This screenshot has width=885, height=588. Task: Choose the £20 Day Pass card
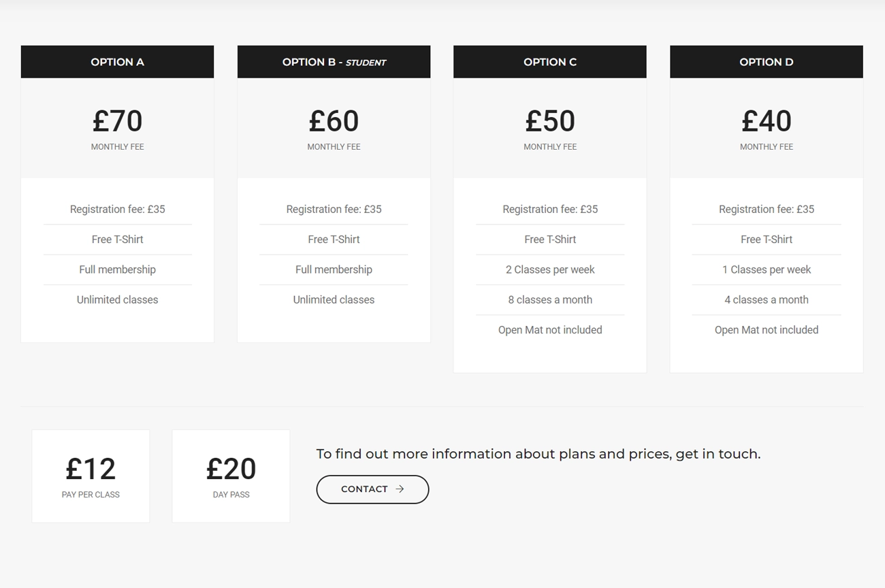pos(231,476)
